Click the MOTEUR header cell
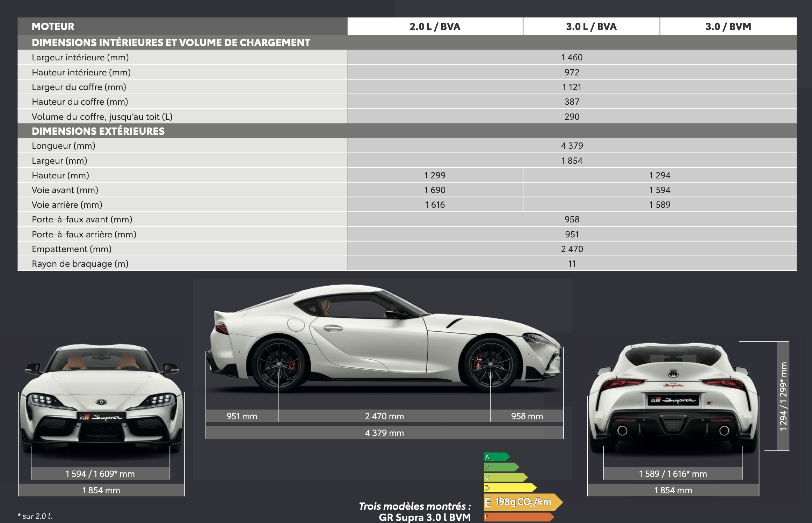This screenshot has height=523, width=812. click(182, 26)
